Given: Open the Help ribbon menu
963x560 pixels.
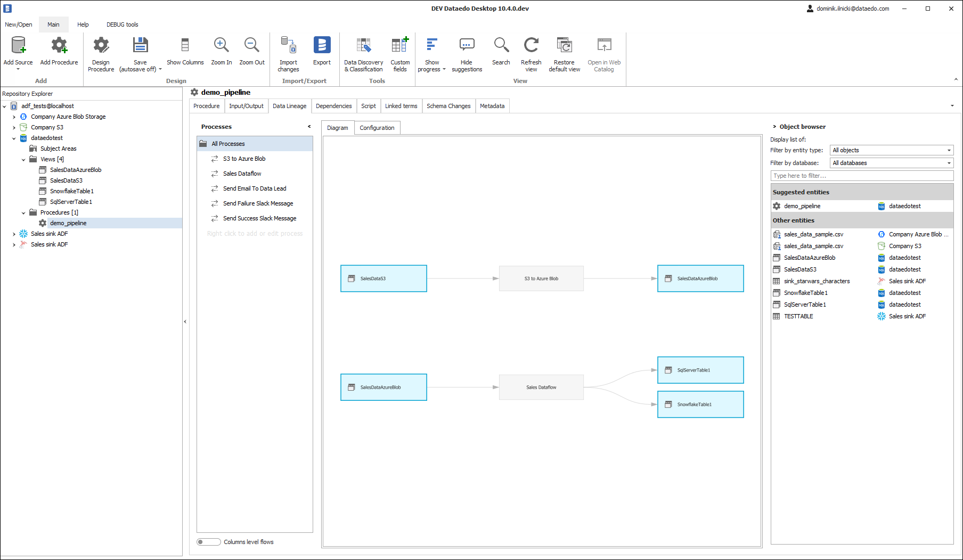Looking at the screenshot, I should click(83, 24).
